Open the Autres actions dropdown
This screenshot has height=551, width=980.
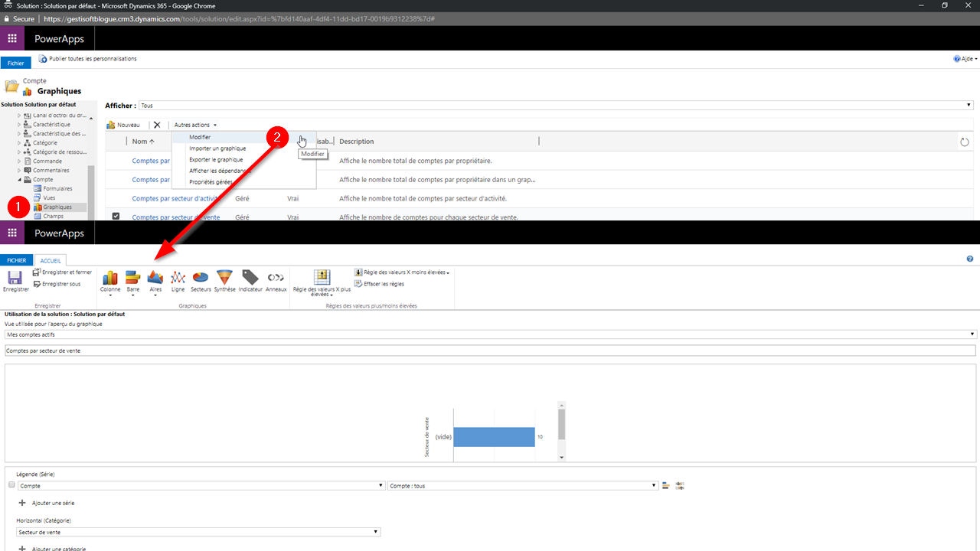click(195, 125)
